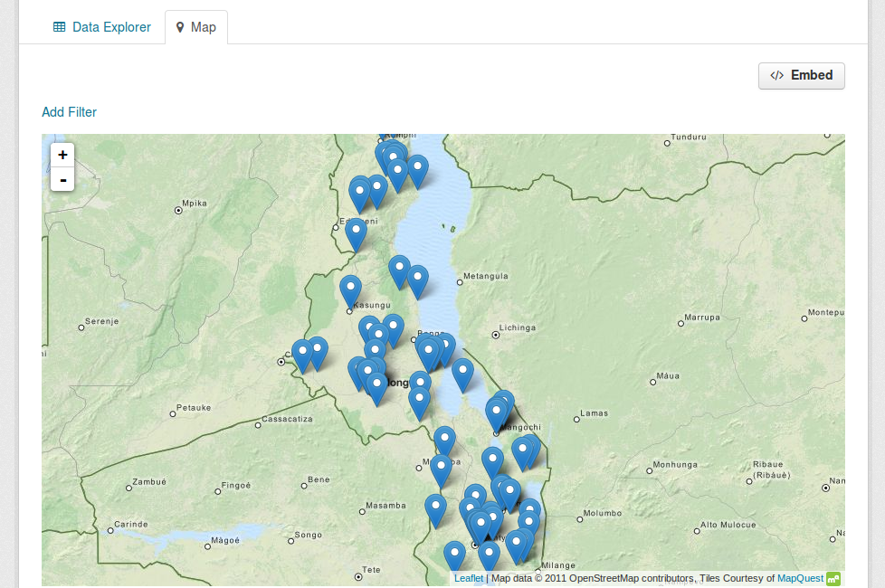Click the Máua town label
The height and width of the screenshot is (588, 885).
click(x=668, y=375)
